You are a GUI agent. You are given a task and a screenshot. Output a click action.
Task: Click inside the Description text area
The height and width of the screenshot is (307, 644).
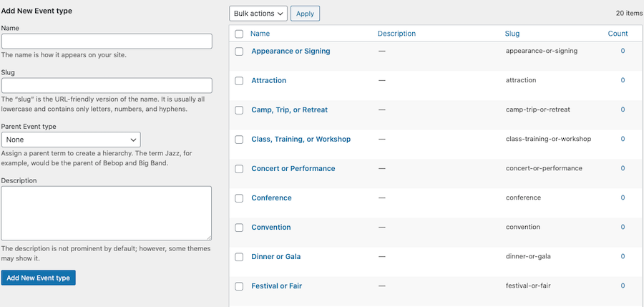tap(107, 213)
